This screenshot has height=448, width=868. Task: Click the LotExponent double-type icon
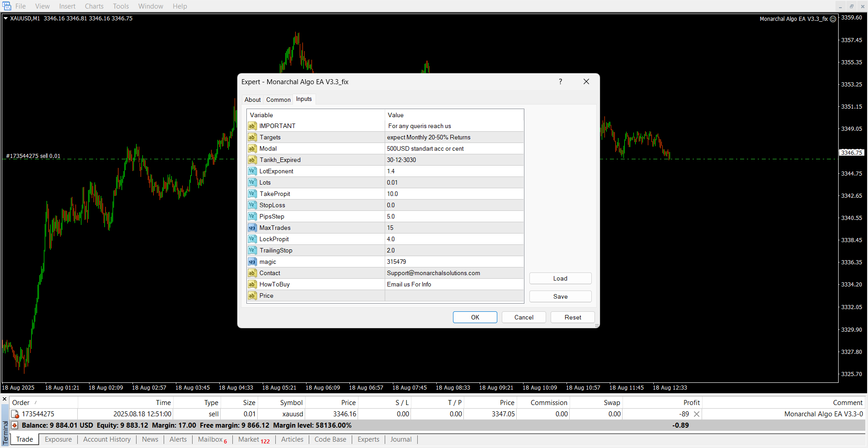point(252,171)
